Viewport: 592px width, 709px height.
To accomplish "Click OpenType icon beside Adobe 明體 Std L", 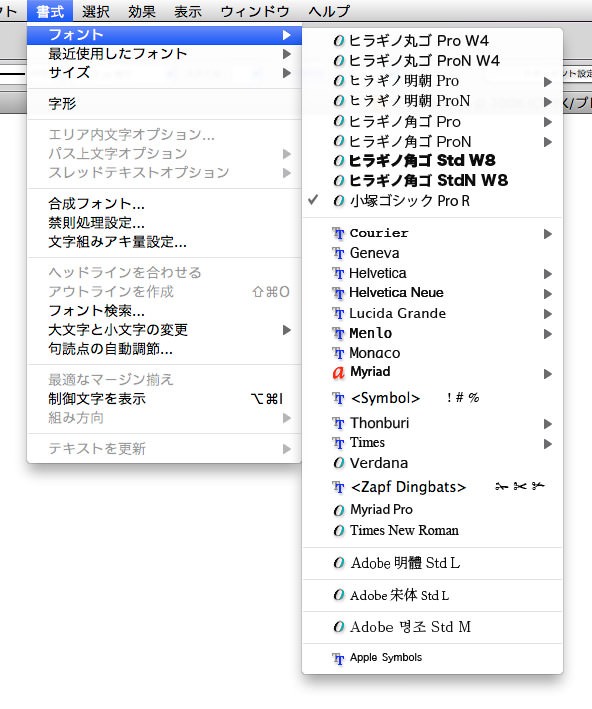I will point(339,563).
